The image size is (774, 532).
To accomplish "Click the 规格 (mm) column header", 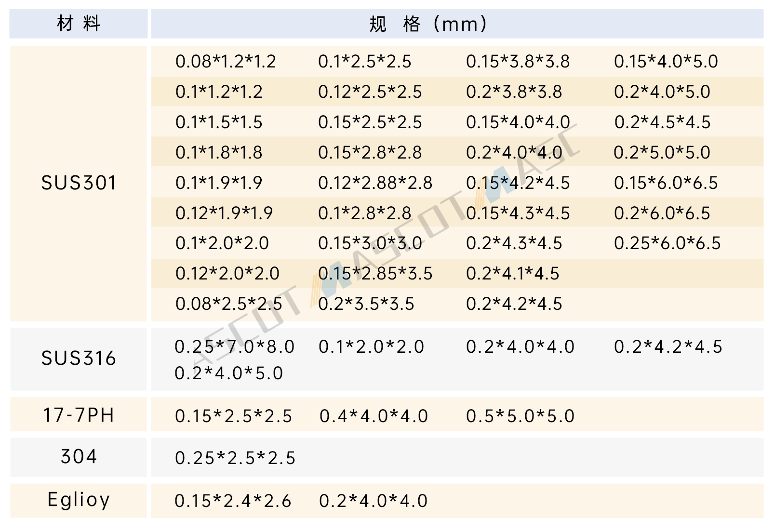I will tap(428, 24).
